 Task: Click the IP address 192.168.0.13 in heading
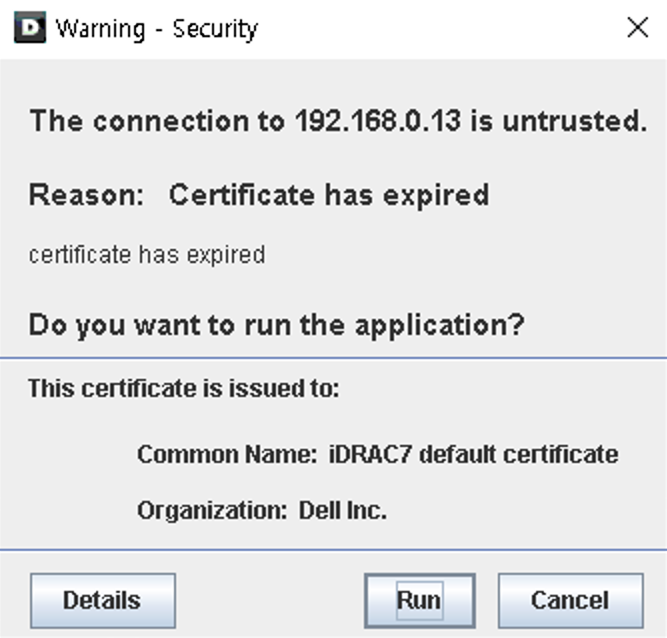[378, 121]
